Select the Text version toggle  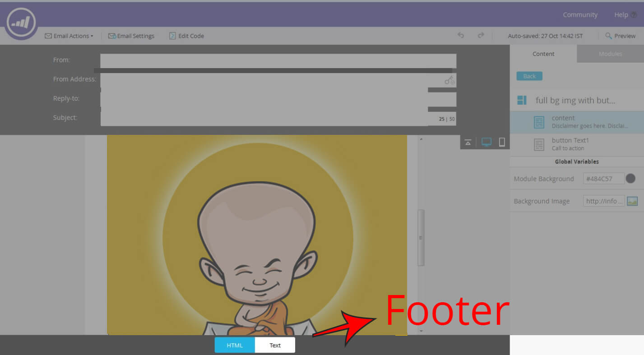click(275, 345)
